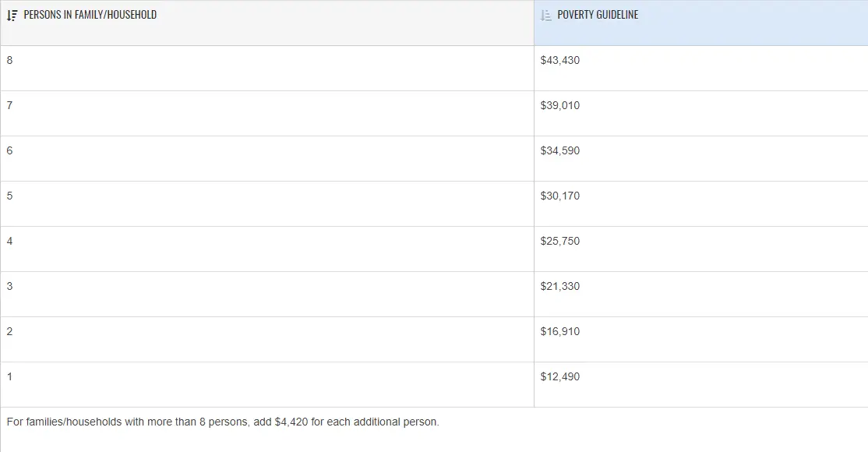Click the $12,490 guideline value
868x452 pixels.
click(559, 377)
